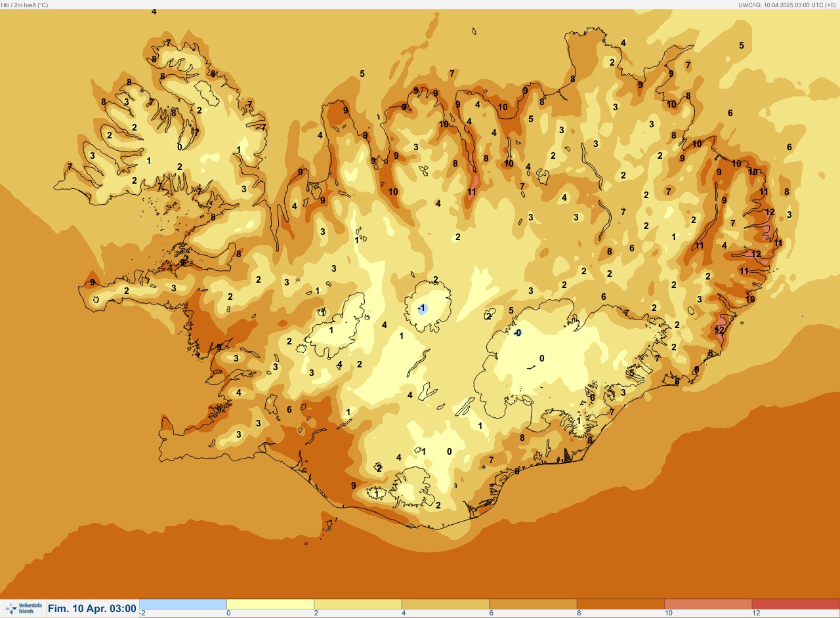Select the pale yellow 0 to 2 legend swatch
The width and height of the screenshot is (840, 618).
pos(270,604)
